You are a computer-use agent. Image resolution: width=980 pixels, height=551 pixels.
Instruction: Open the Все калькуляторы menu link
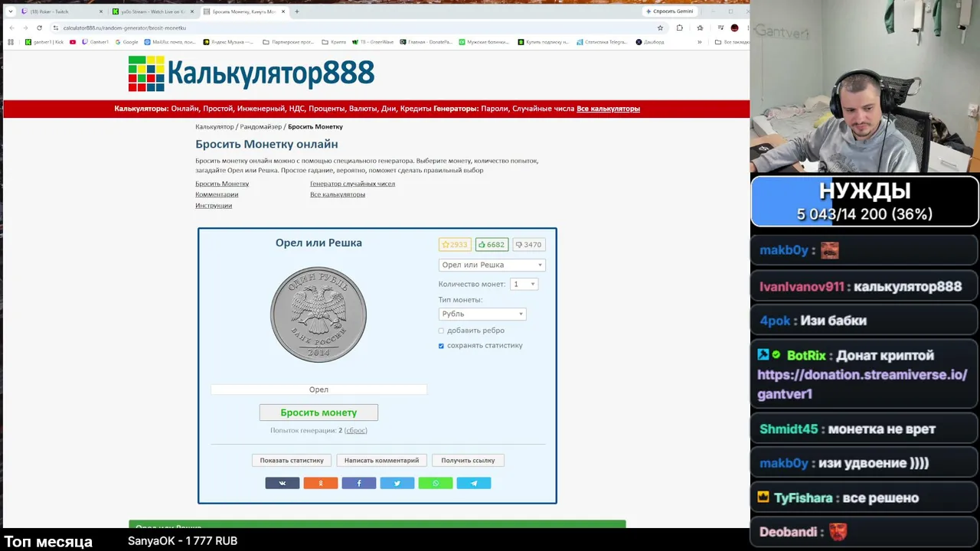coord(608,109)
